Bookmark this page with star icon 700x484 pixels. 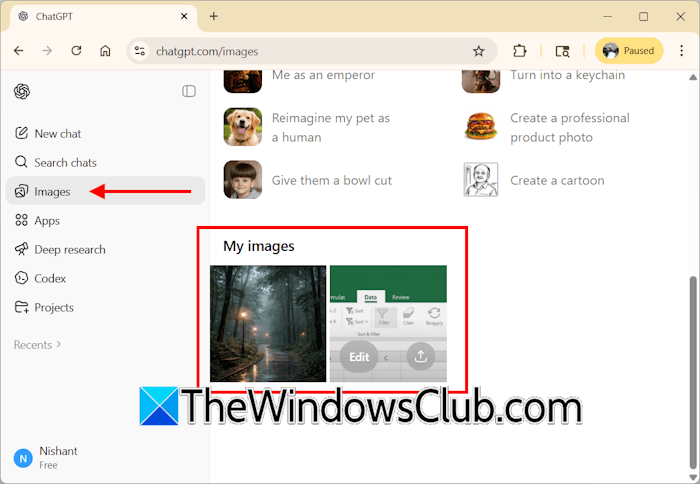(x=479, y=51)
